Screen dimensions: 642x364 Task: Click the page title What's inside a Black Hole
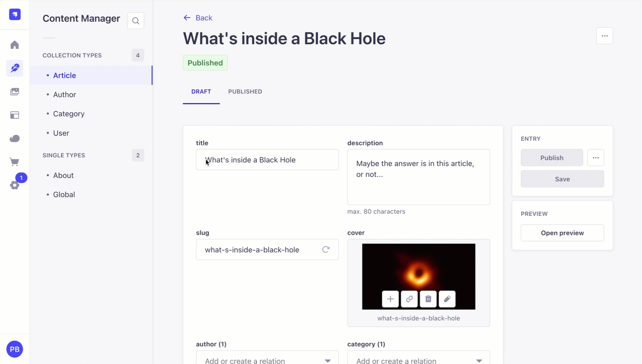click(284, 39)
